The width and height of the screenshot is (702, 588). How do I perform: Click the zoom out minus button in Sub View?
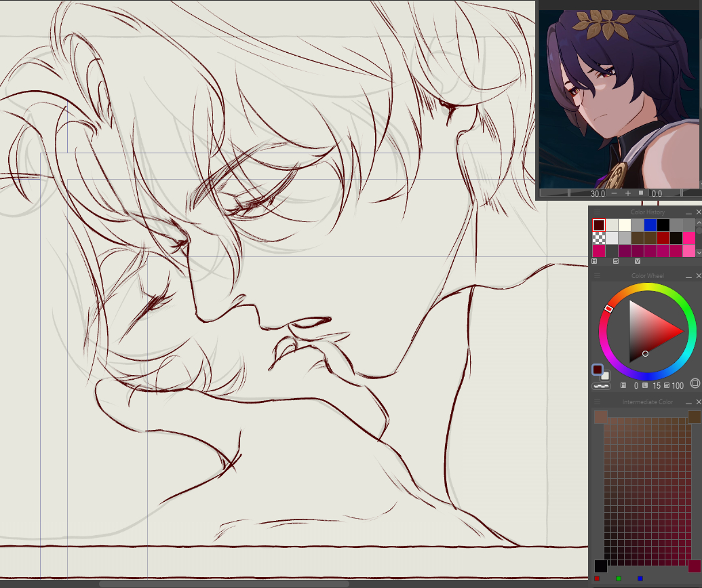(x=615, y=193)
